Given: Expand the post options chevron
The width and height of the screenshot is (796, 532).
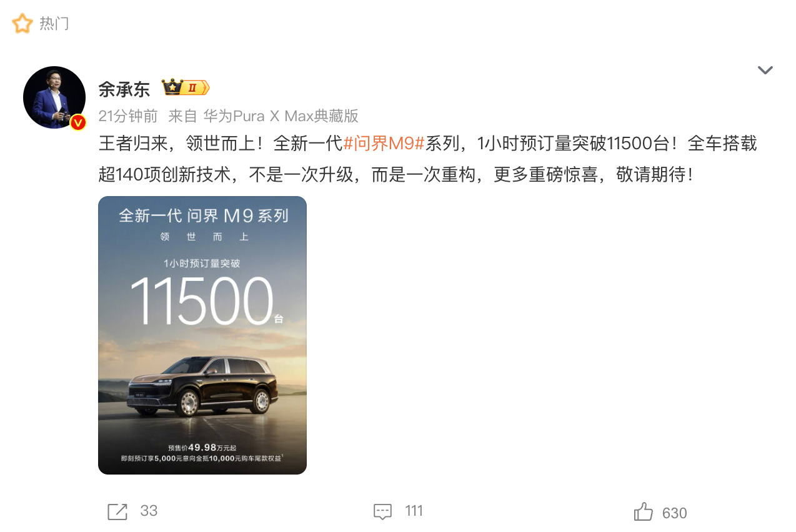Looking at the screenshot, I should pyautogui.click(x=765, y=70).
